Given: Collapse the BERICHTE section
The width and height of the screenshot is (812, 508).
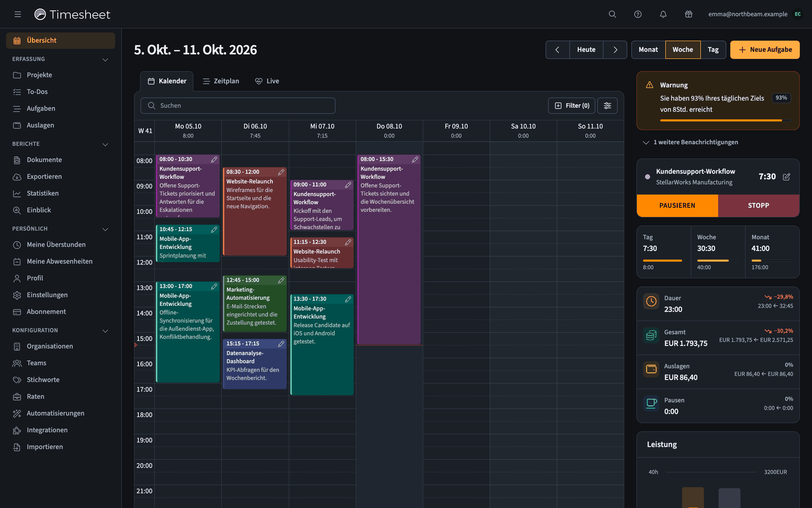Looking at the screenshot, I should pos(105,144).
